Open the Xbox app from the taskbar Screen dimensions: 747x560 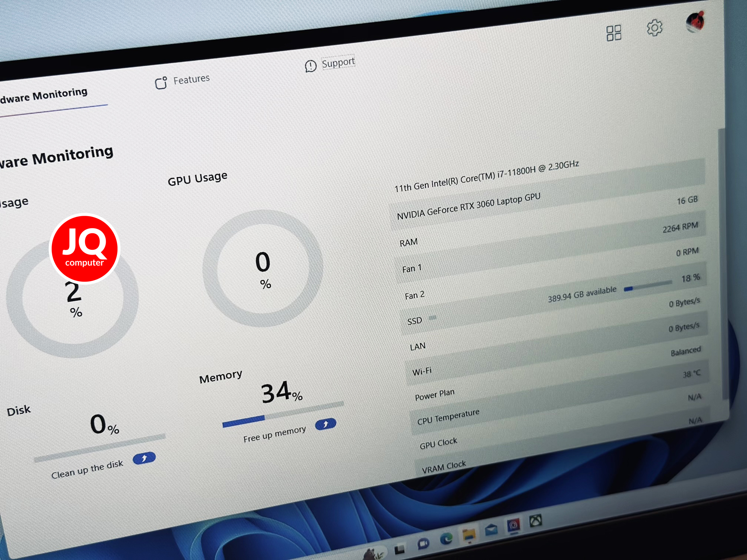(536, 520)
